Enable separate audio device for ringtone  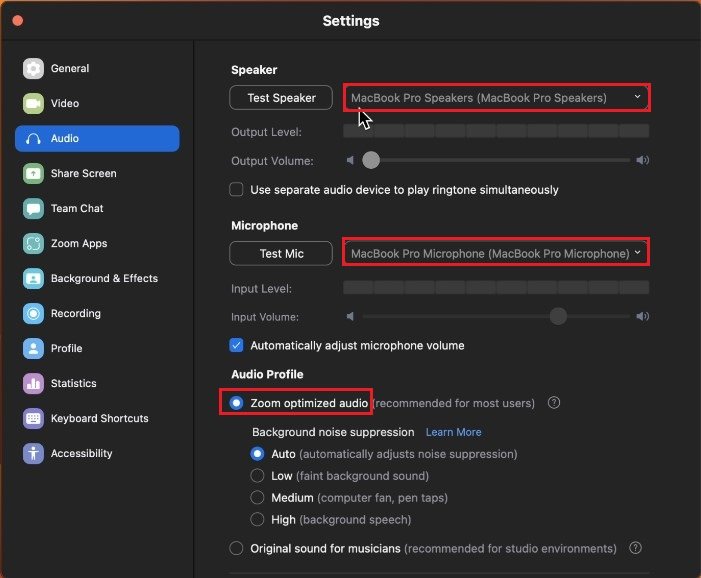(x=237, y=190)
